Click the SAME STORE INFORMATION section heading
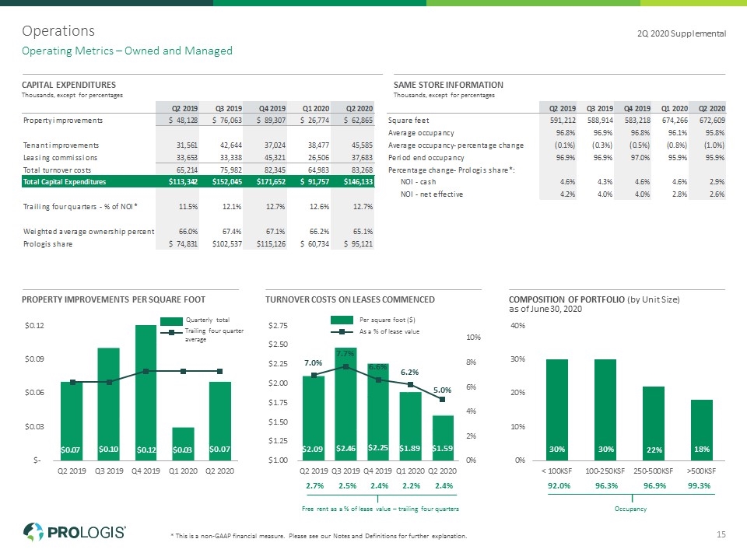This screenshot has height=560, width=747. click(x=448, y=85)
